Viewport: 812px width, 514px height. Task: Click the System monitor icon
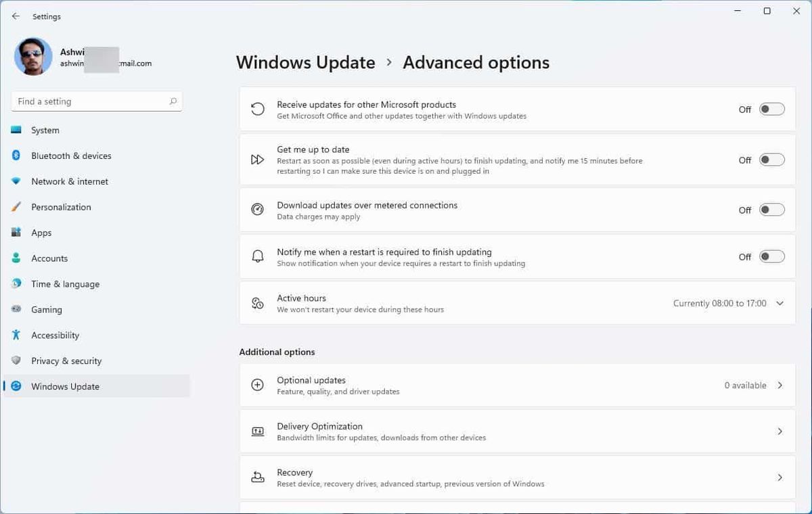(x=16, y=130)
